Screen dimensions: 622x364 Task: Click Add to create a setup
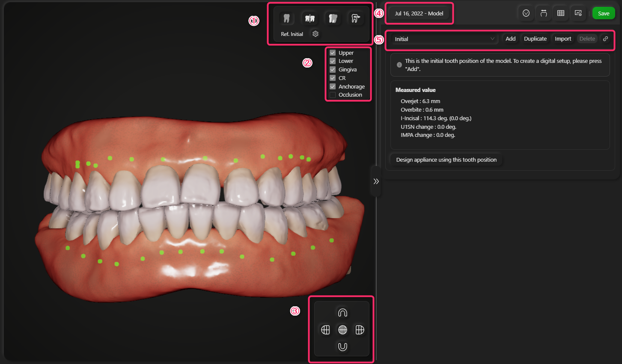click(511, 39)
